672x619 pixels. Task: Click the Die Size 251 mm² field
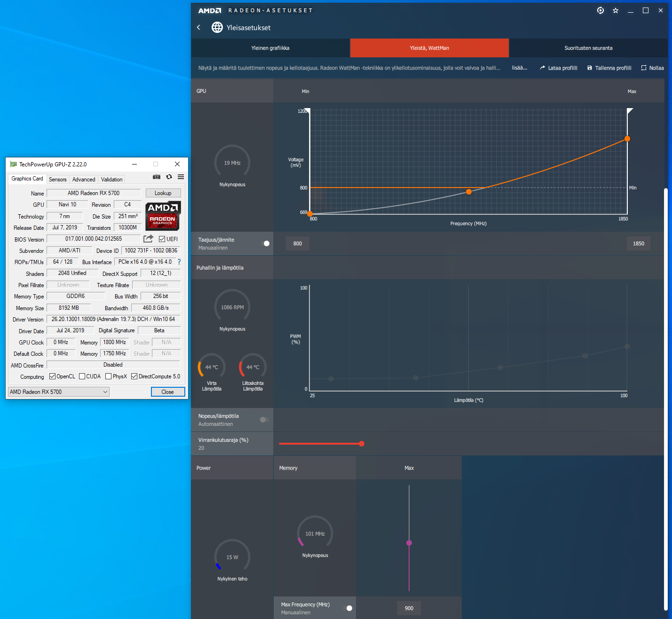tap(128, 216)
